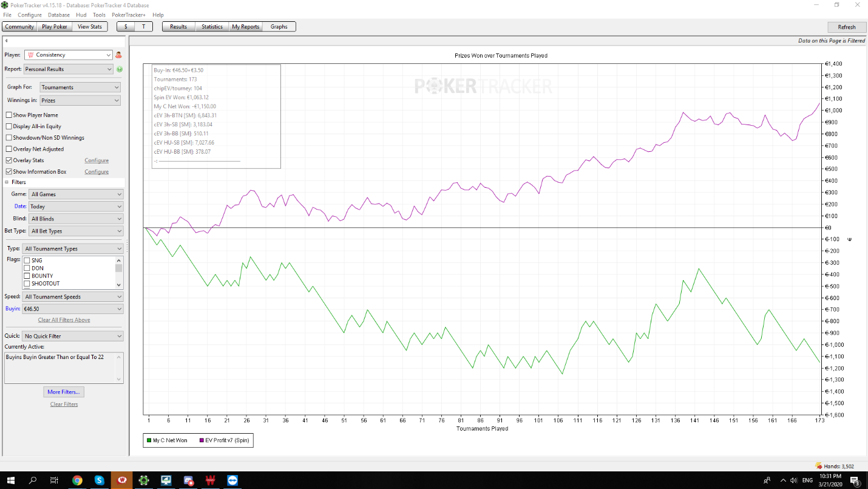Open TeamViewer from the taskbar

click(232, 480)
